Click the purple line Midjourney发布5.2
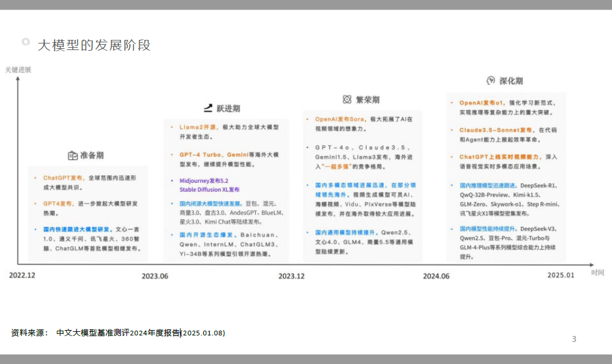612x364 pixels. point(204,181)
